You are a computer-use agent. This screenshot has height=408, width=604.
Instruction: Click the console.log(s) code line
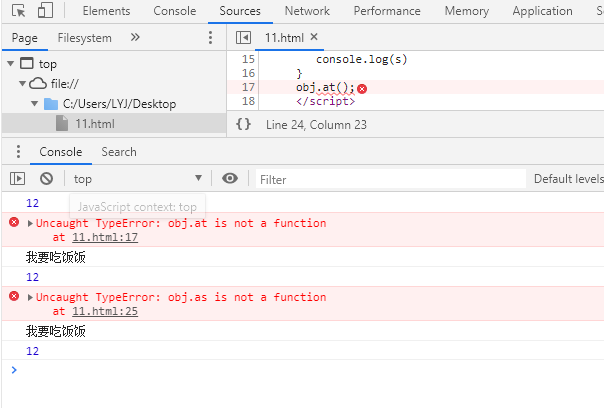click(x=361, y=59)
